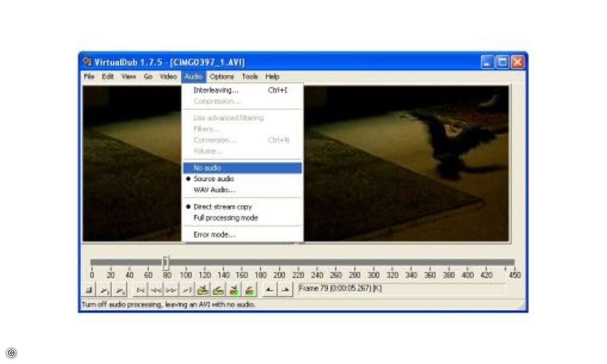This screenshot has width=607, height=364.
Task: Jump to the start of the video
Action: click(141, 290)
